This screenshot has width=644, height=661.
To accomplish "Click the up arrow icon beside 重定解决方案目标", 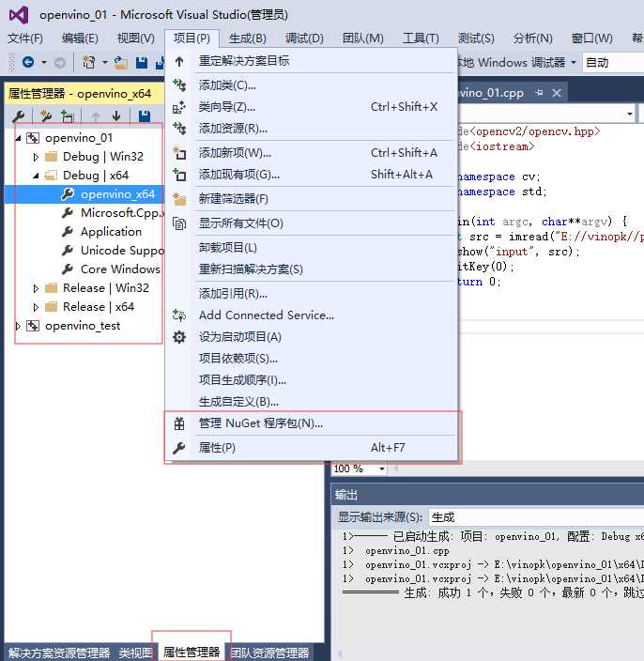I will tap(179, 62).
